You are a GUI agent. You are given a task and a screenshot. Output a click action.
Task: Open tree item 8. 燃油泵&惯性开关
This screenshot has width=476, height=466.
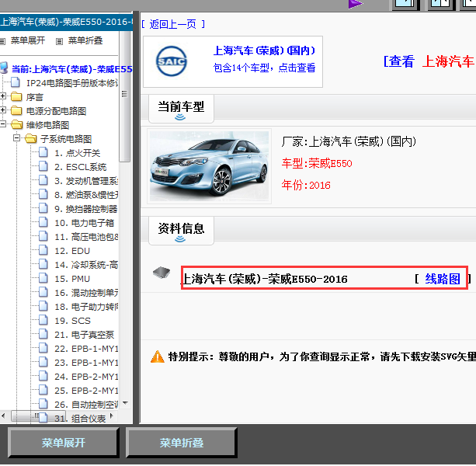point(86,195)
